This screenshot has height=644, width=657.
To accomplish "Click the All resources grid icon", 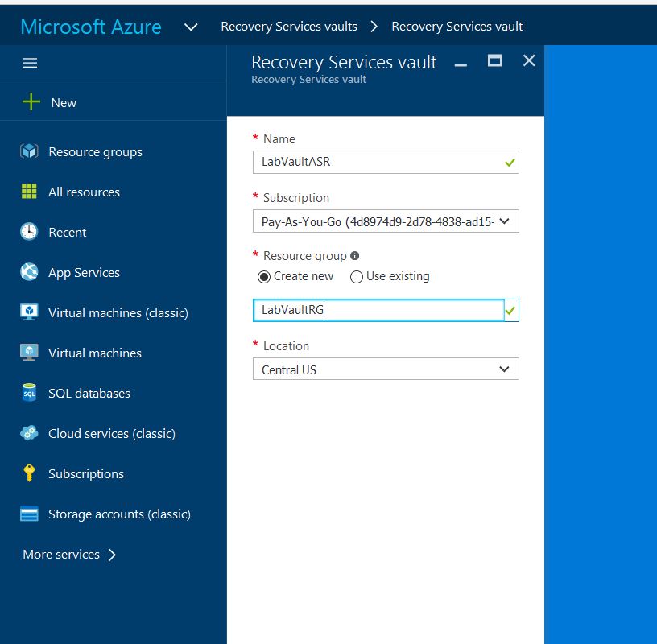I will (x=29, y=192).
